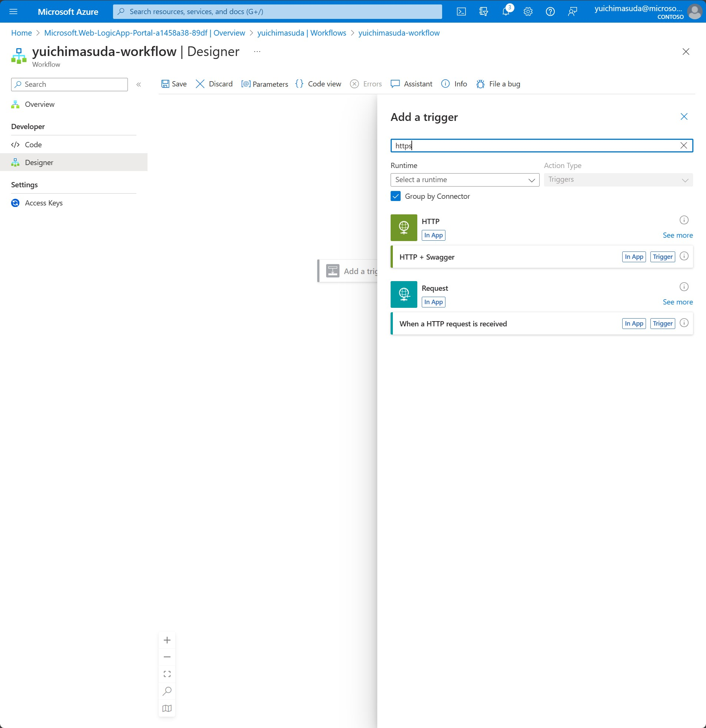
Task: Open the yuichimasuda | Workflows breadcrumb
Action: click(301, 33)
